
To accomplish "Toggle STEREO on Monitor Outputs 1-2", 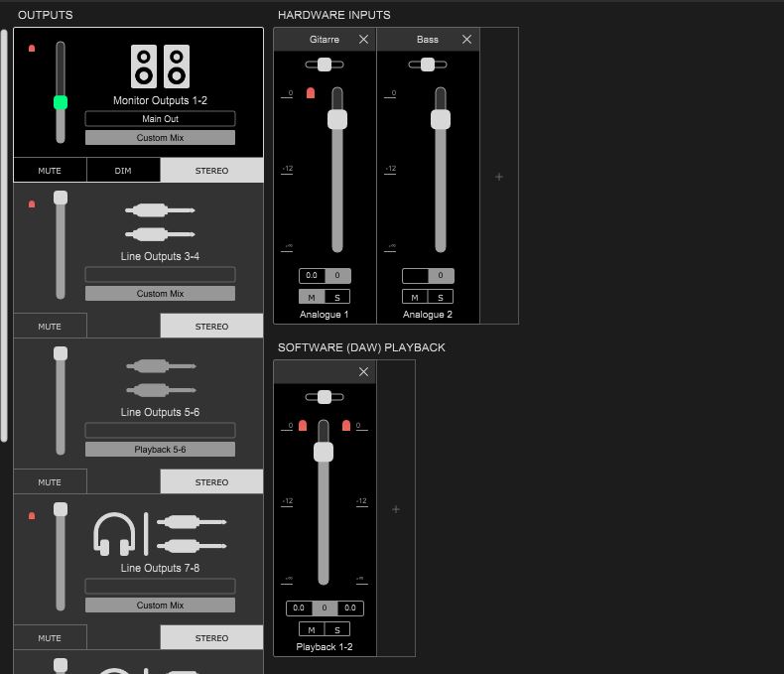I will (x=211, y=171).
